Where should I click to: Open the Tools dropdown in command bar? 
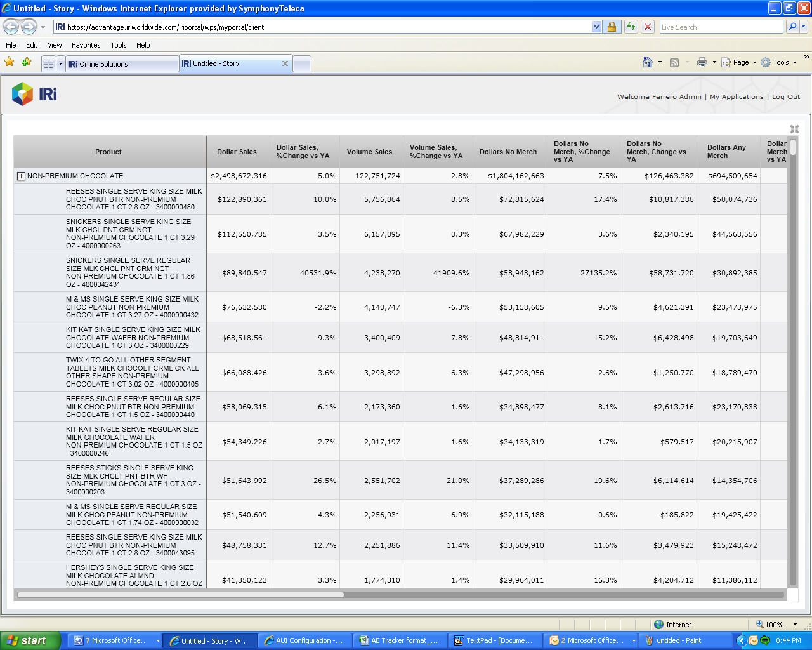coord(780,62)
